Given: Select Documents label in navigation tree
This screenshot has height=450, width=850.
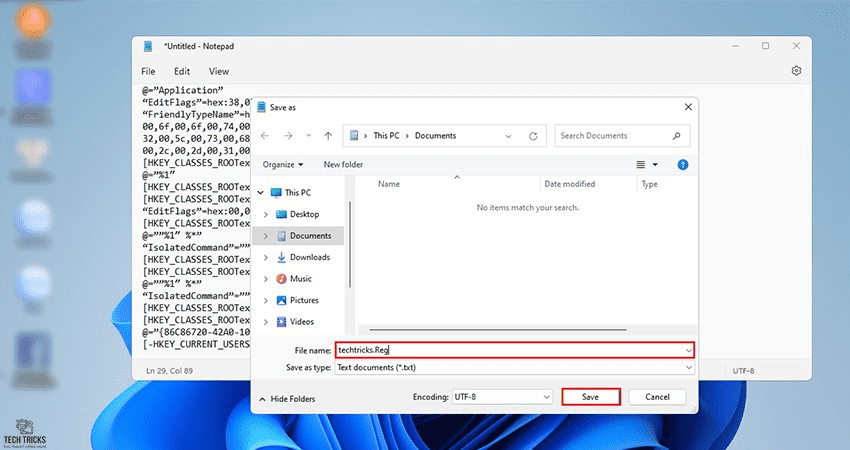Looking at the screenshot, I should (x=310, y=236).
